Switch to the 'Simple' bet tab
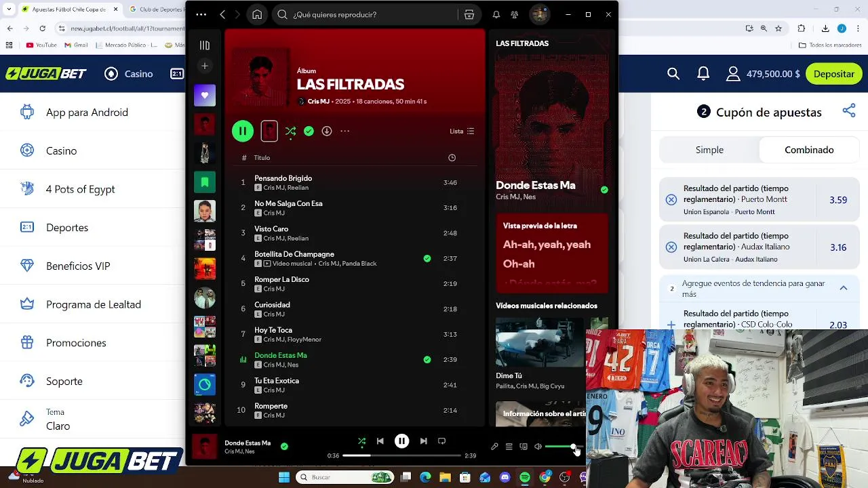Image resolution: width=868 pixels, height=488 pixels. coord(709,150)
